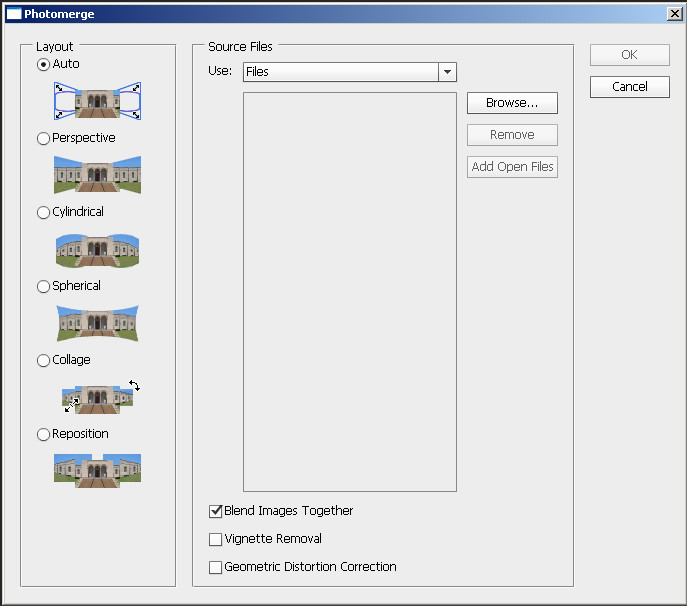Select the Collage layout radio button
The image size is (687, 606).
coord(43,361)
